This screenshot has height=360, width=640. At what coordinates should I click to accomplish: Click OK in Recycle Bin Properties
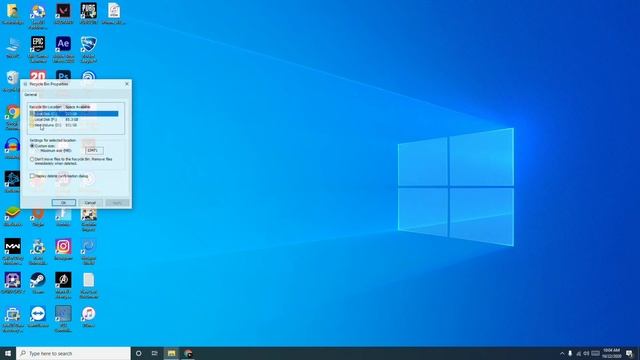tap(64, 203)
